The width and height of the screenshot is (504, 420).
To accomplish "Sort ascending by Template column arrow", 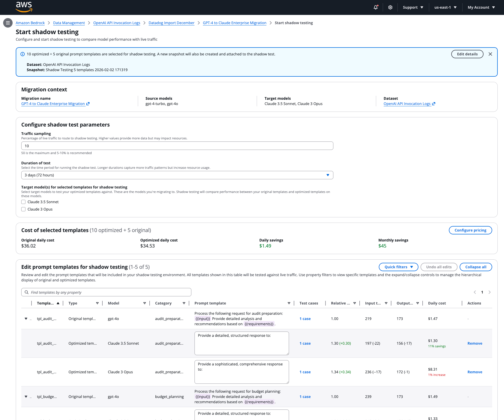I will (58, 303).
